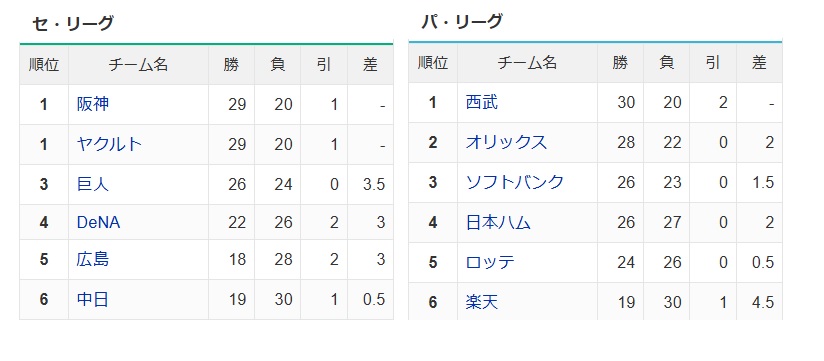The width and height of the screenshot is (824, 361).
Task: Open the ヤクルト team link
Action: coord(109,144)
